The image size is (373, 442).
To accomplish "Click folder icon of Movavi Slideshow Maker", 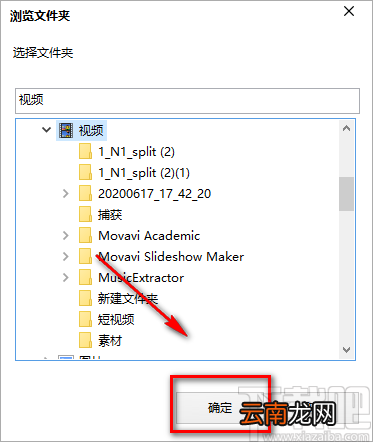I will click(x=85, y=256).
